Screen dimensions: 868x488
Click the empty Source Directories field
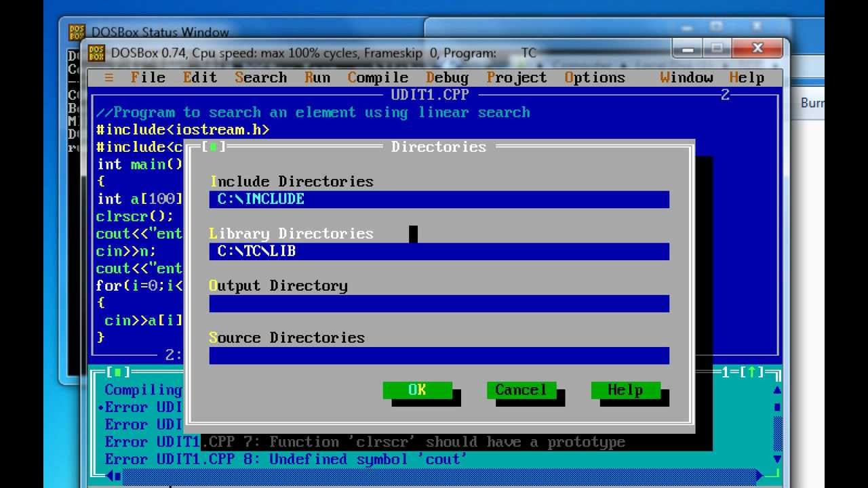coord(439,356)
